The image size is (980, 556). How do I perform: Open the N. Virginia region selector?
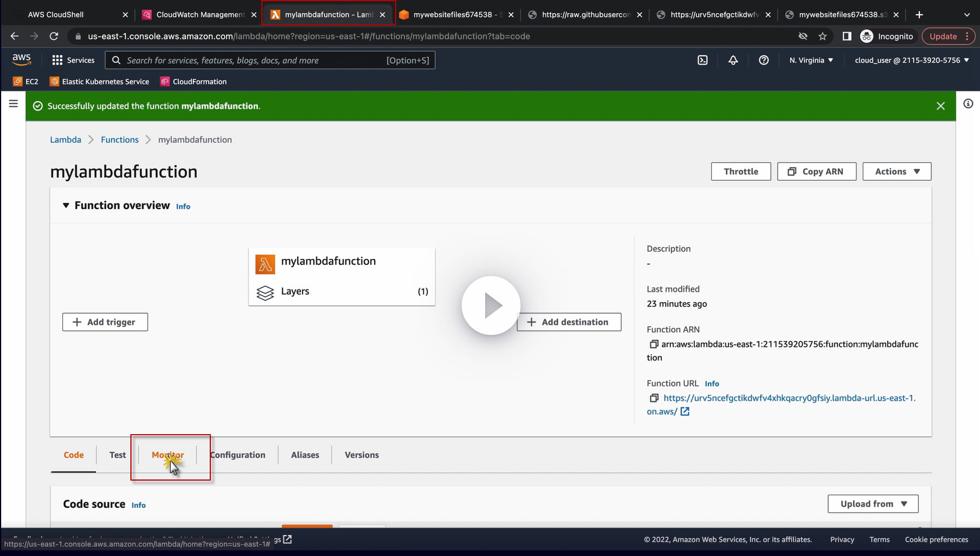[x=811, y=60]
